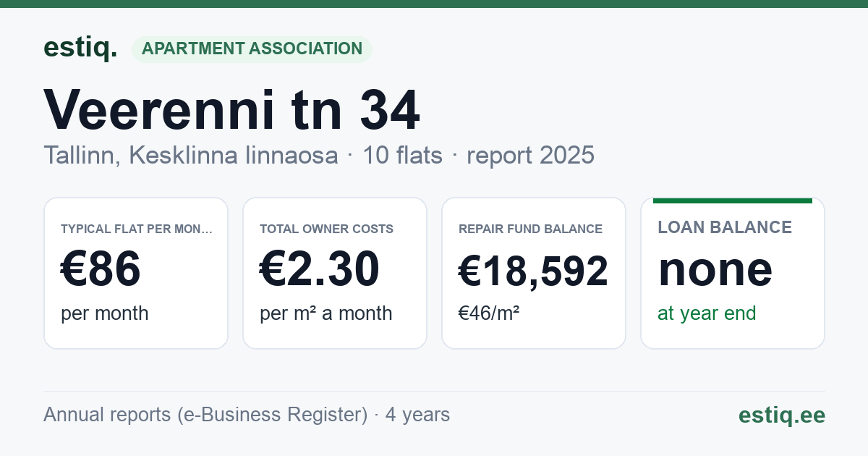Select the APARTMENT ASSOCIATION badge
Viewport: 868px width, 456px height.
click(252, 49)
